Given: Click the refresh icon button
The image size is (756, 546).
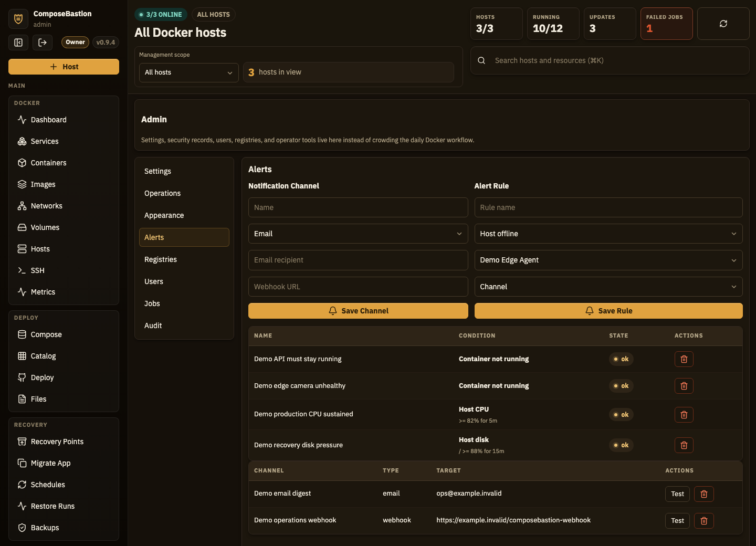Looking at the screenshot, I should pos(723,24).
